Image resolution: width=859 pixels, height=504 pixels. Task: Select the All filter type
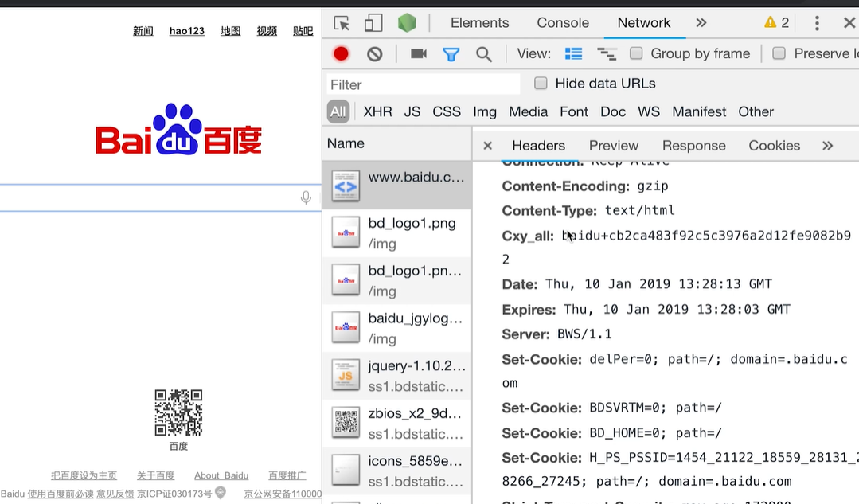tap(338, 111)
